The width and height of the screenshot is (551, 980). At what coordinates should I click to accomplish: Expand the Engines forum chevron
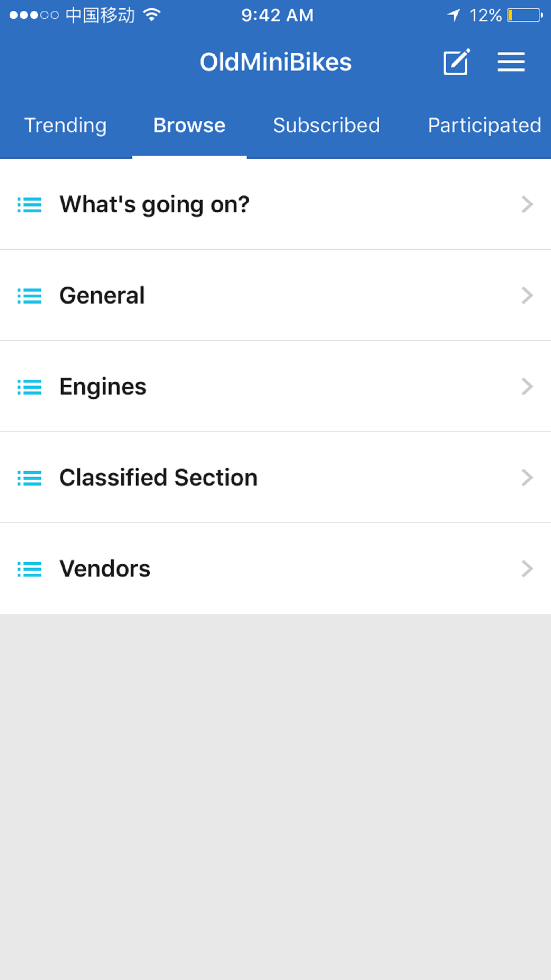(x=527, y=387)
